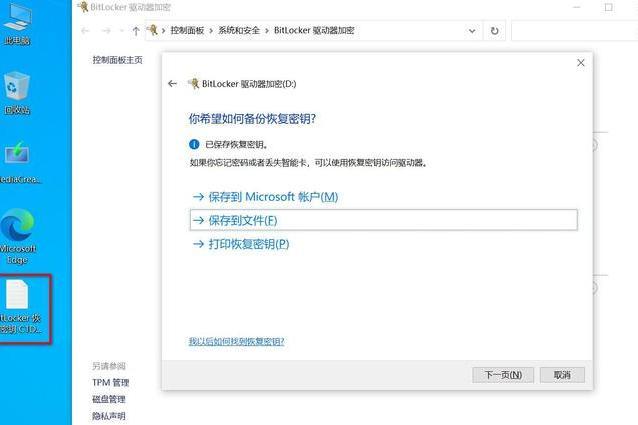Focus the Control Panel search box

[574, 31]
